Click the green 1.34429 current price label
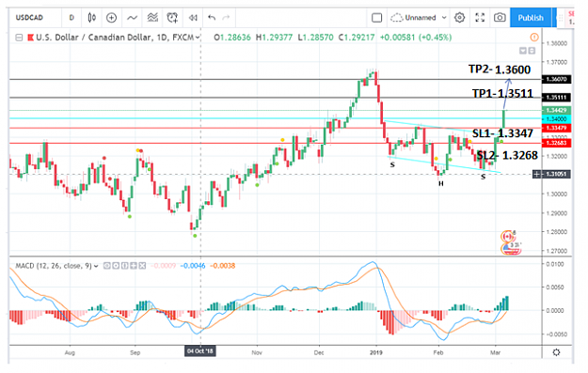This screenshot has height=373, width=588. click(x=557, y=110)
